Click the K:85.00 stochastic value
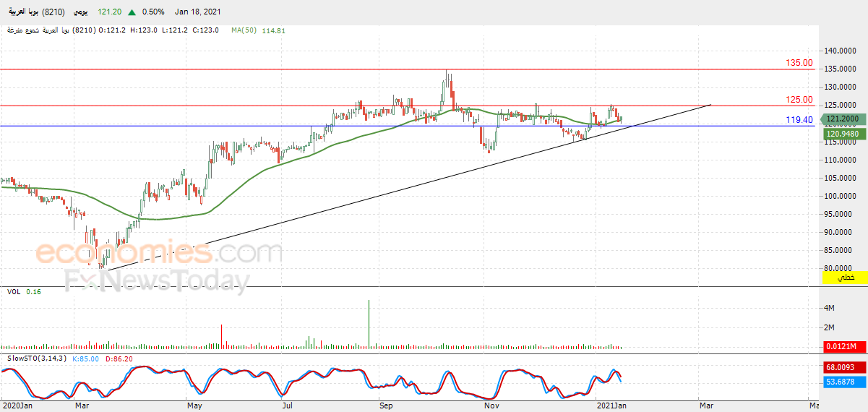Image resolution: width=868 pixels, height=412 pixels. (87, 359)
